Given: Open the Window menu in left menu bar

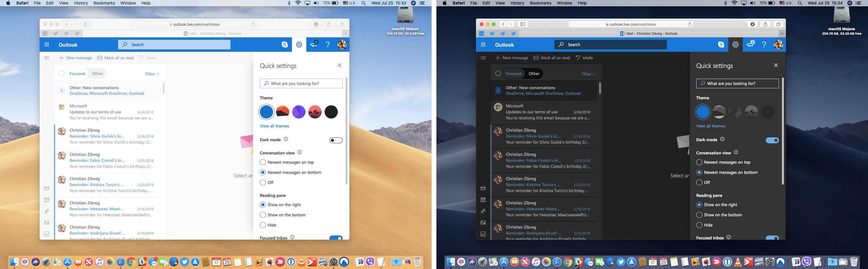Looking at the screenshot, I should point(128,3).
